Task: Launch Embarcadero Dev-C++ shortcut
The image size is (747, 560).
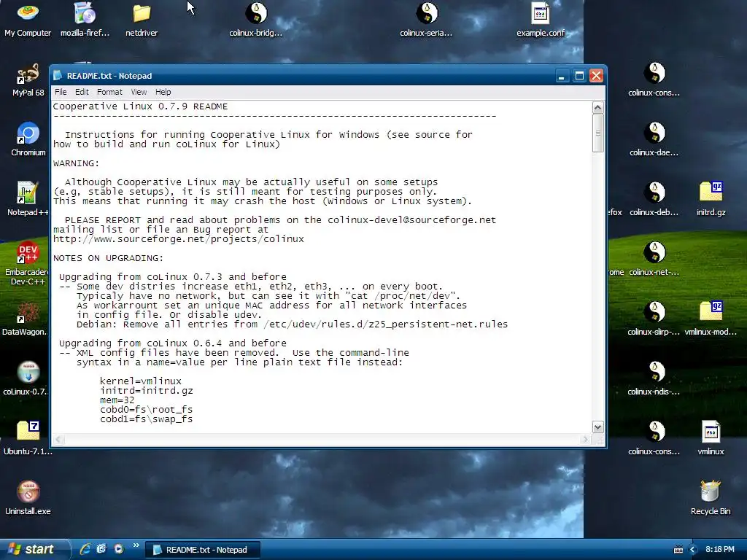Action: point(27,263)
